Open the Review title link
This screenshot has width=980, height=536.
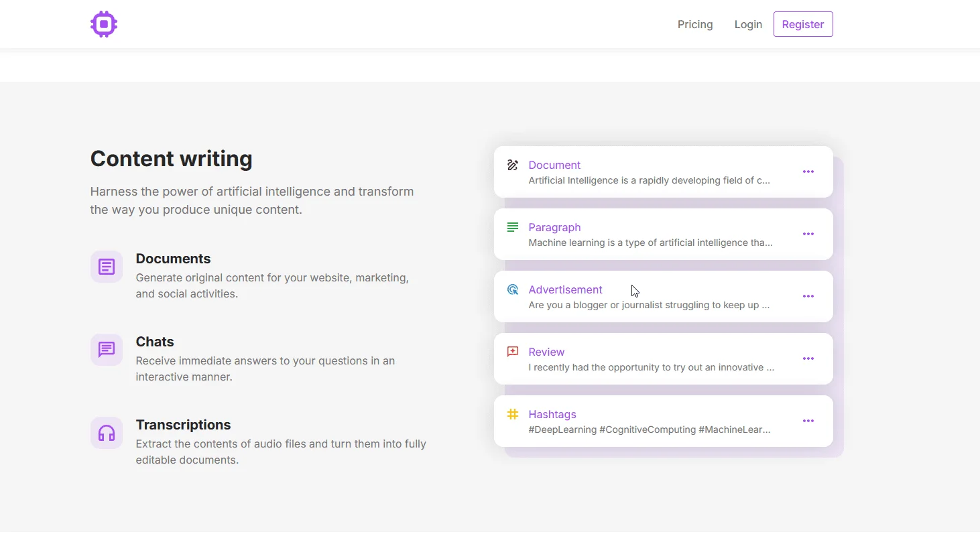tap(546, 352)
